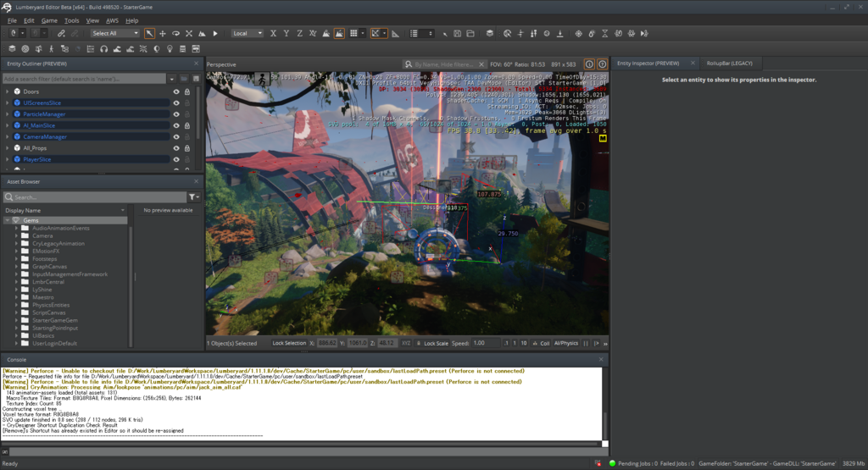Image resolution: width=868 pixels, height=470 pixels.
Task: Activate the Rotate tool in toolbar
Action: click(x=175, y=33)
